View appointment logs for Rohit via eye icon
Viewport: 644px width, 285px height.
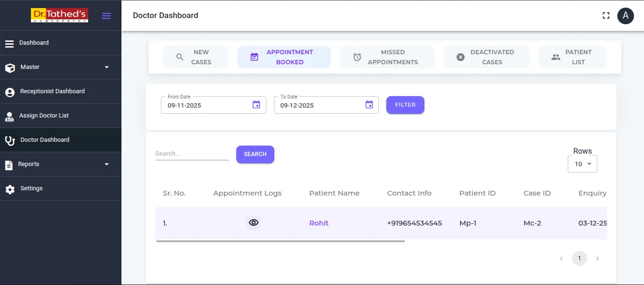point(253,222)
